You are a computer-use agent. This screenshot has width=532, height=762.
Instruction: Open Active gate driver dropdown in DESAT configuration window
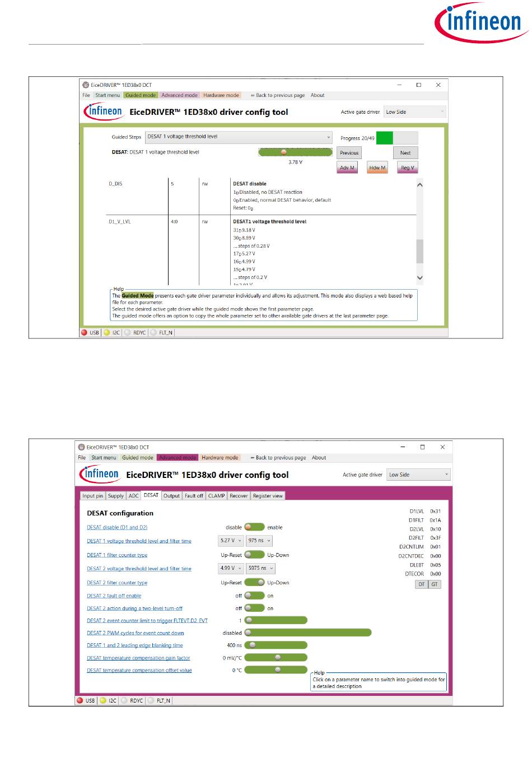418,475
